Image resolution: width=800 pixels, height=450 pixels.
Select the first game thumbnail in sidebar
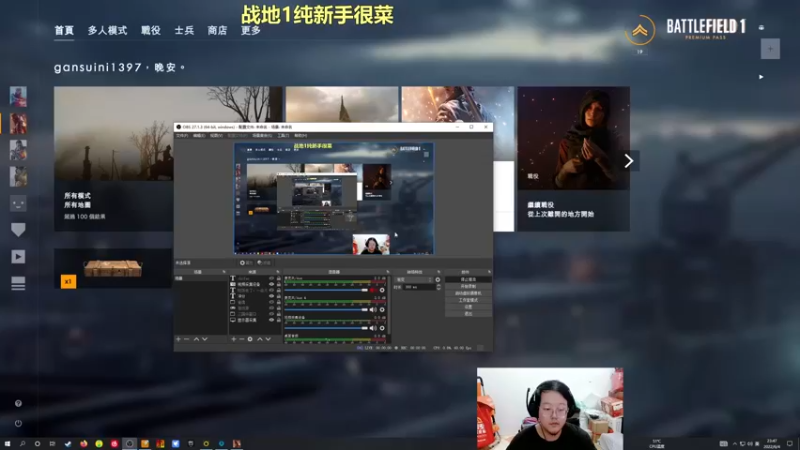pos(18,96)
